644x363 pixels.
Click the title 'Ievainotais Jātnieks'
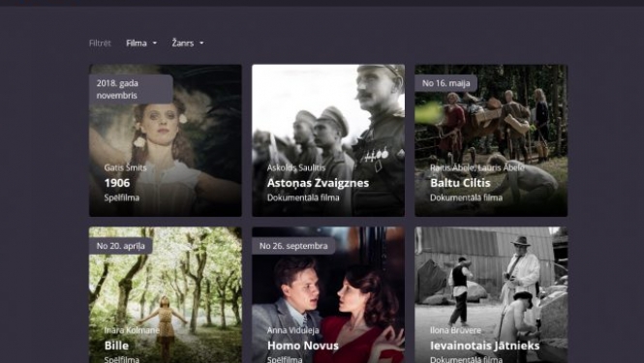484,346
